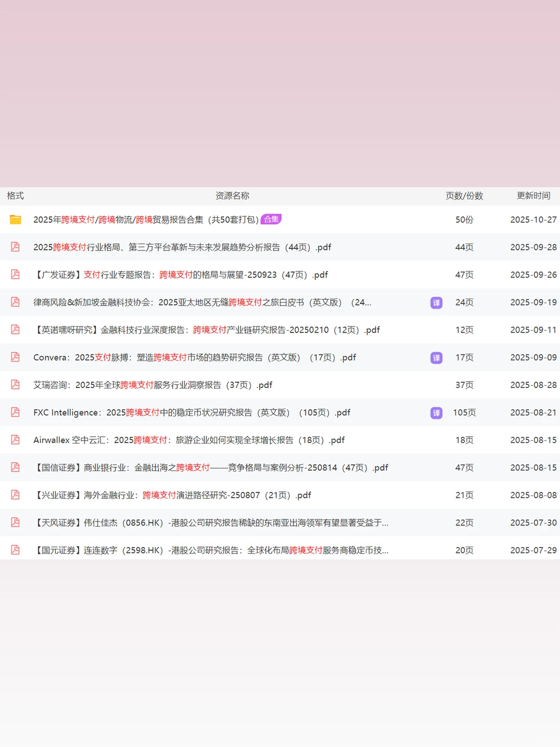Open FXC Intelligence 稳定币状况研究报告

point(192,412)
